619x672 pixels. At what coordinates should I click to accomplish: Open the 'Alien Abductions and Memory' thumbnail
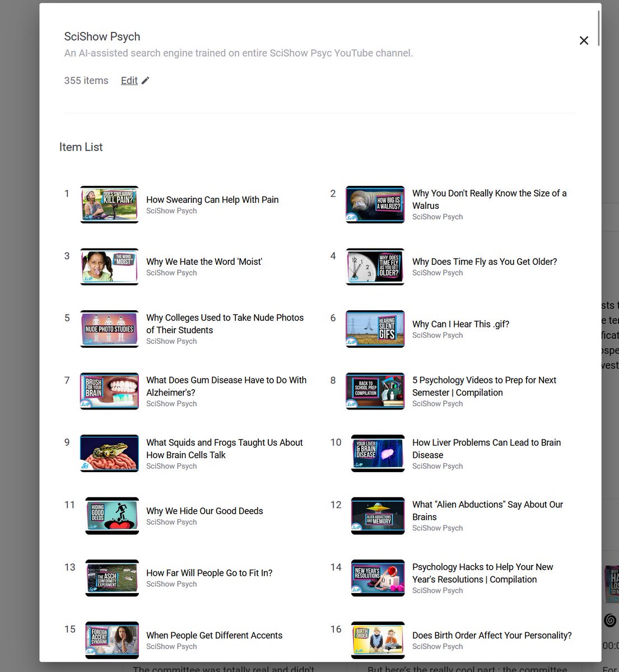[378, 516]
